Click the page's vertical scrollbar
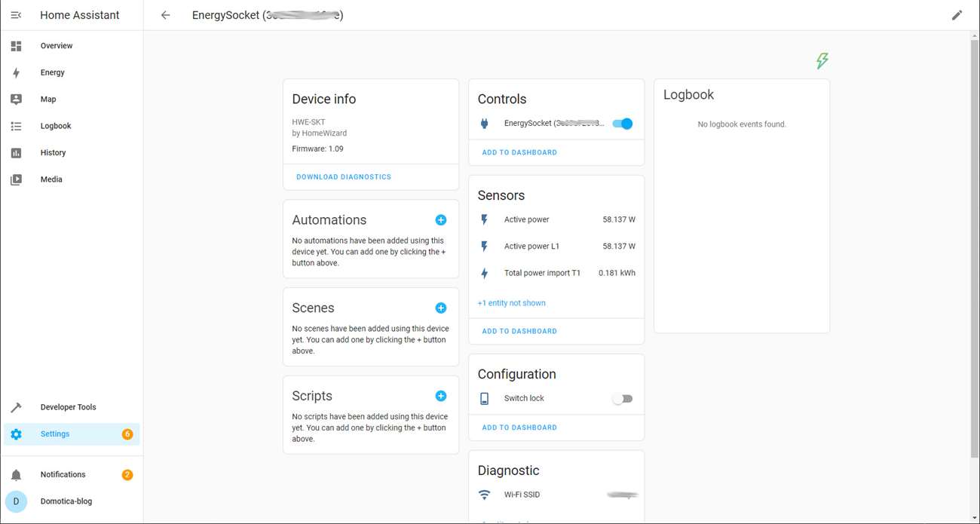The image size is (980, 524). pos(974,249)
